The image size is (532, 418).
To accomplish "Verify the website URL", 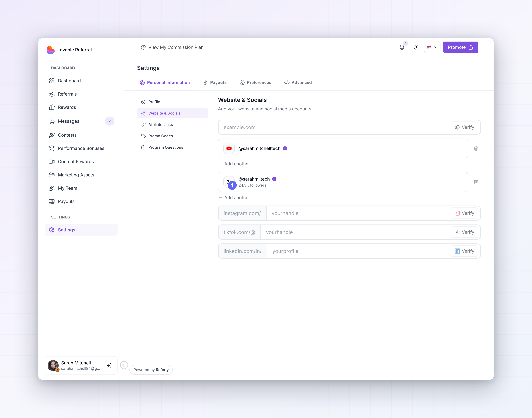I will 464,127.
